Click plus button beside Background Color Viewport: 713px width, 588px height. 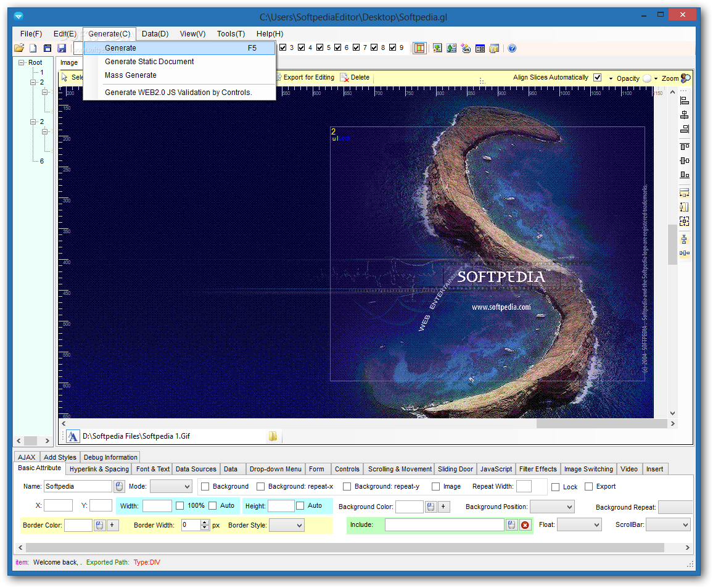pos(443,507)
